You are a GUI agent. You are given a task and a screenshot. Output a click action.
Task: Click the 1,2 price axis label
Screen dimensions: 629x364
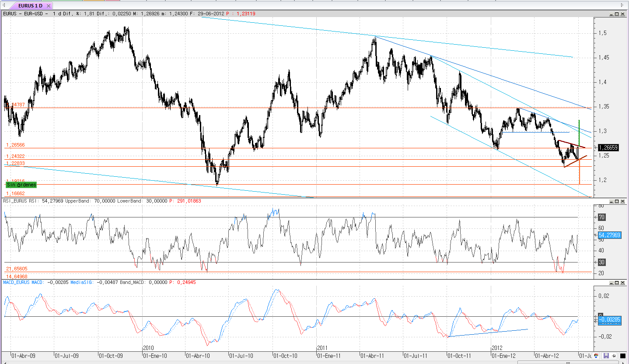pyautogui.click(x=603, y=180)
